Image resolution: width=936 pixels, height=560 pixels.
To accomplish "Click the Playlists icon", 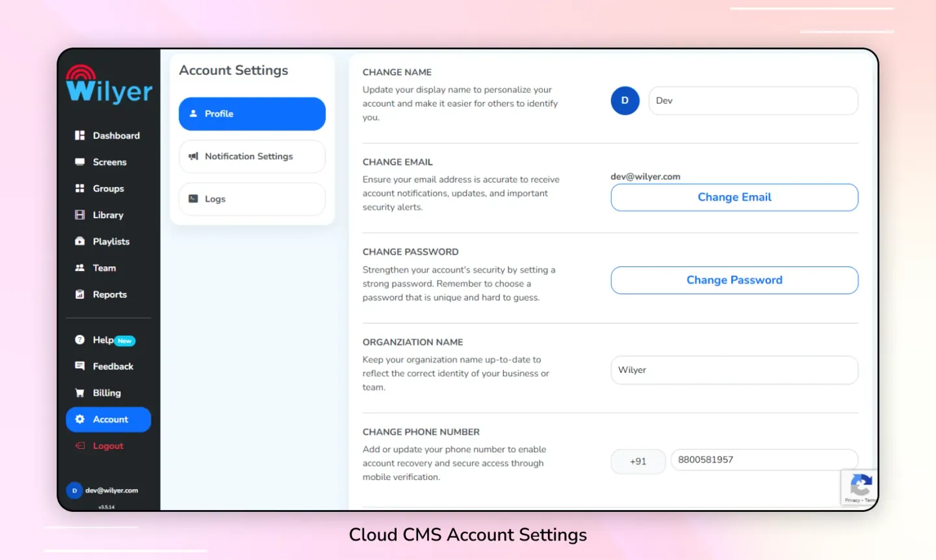I will (x=80, y=241).
